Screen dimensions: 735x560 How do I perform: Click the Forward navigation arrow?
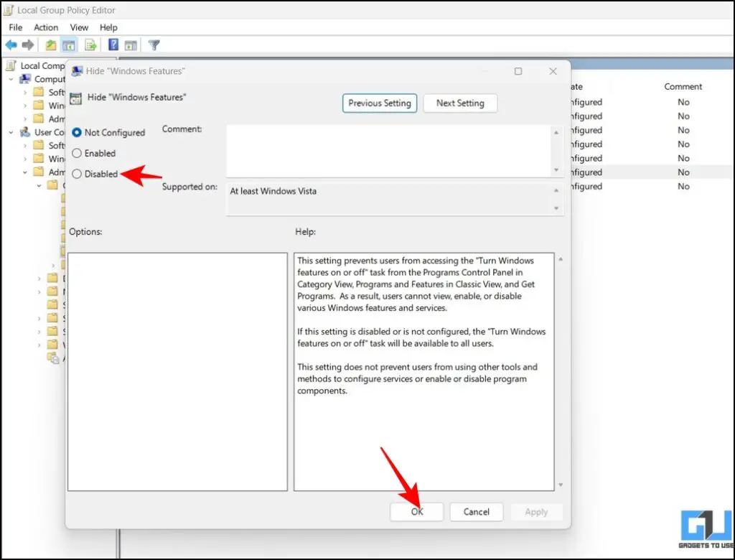point(27,45)
